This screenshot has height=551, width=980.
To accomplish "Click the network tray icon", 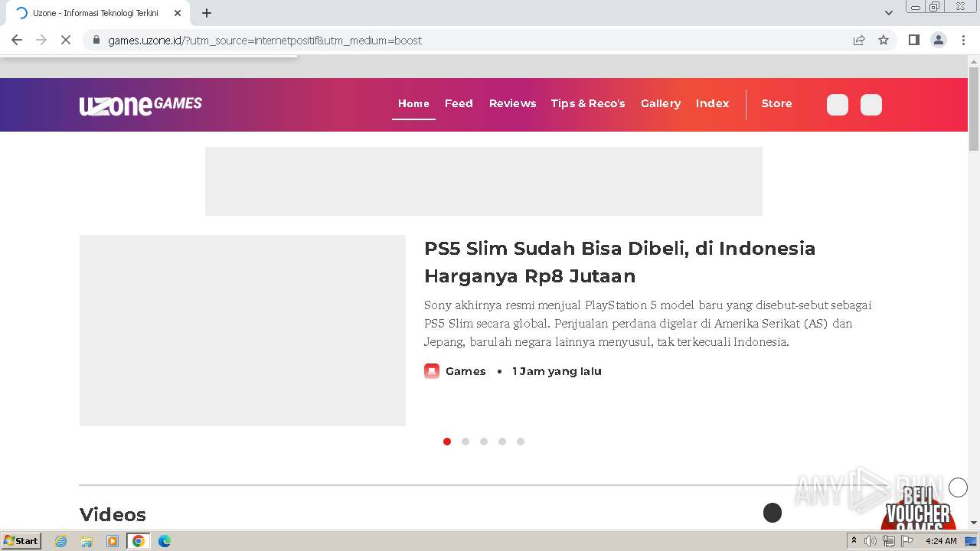I will 889,541.
